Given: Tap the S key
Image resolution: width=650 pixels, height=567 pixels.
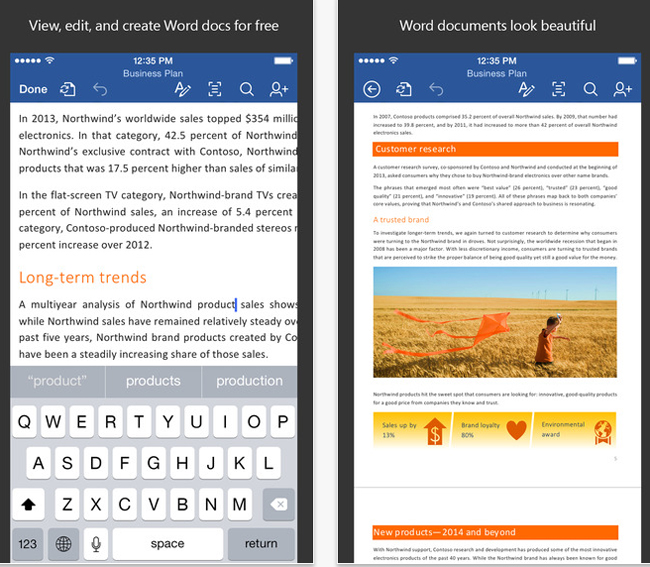Looking at the screenshot, I should [x=67, y=463].
